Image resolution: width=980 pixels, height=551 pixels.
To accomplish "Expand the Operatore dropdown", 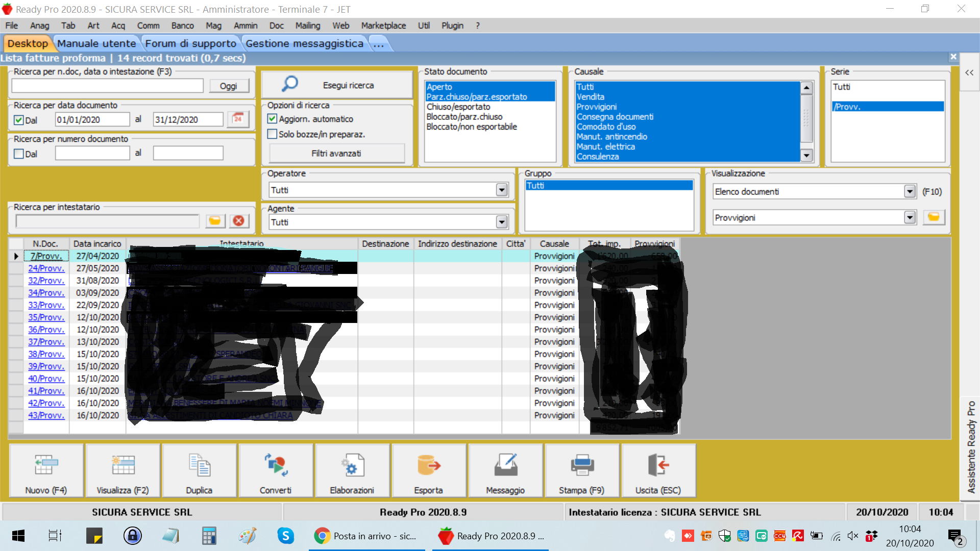I will click(502, 190).
